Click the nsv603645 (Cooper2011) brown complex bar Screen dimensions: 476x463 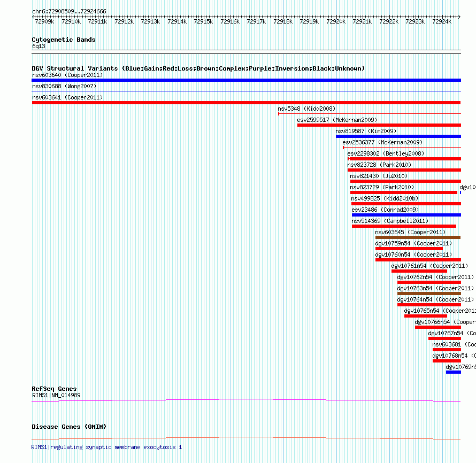pos(418,237)
